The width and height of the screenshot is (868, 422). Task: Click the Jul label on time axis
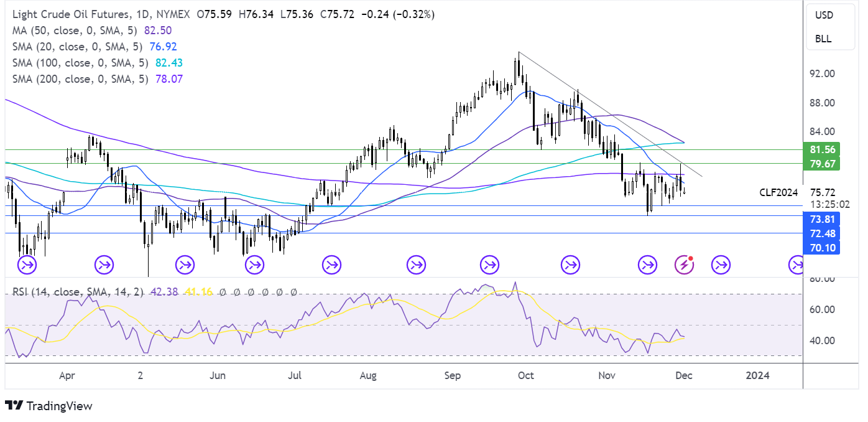tap(295, 375)
